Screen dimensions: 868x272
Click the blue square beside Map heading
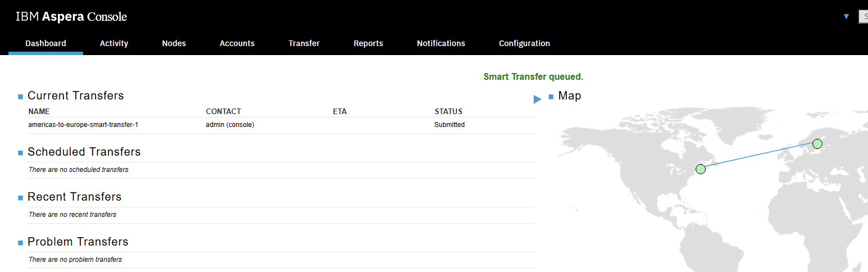[551, 97]
